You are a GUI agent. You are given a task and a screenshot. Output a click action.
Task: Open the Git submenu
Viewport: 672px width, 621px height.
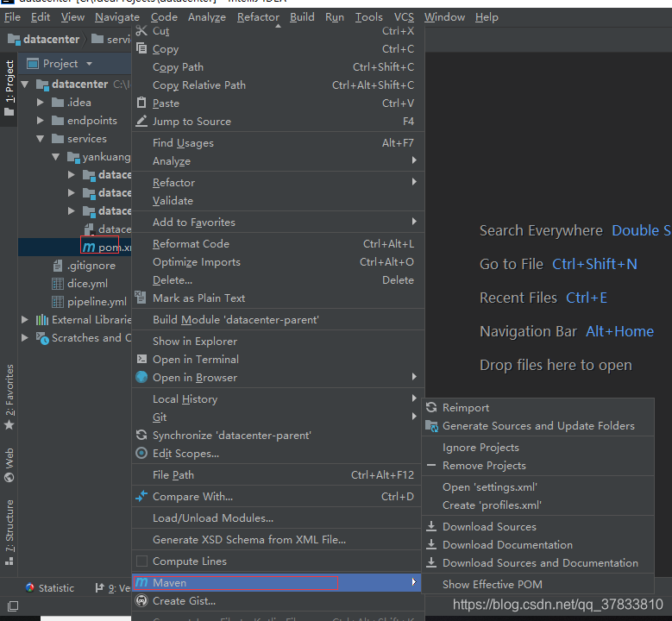(x=278, y=417)
